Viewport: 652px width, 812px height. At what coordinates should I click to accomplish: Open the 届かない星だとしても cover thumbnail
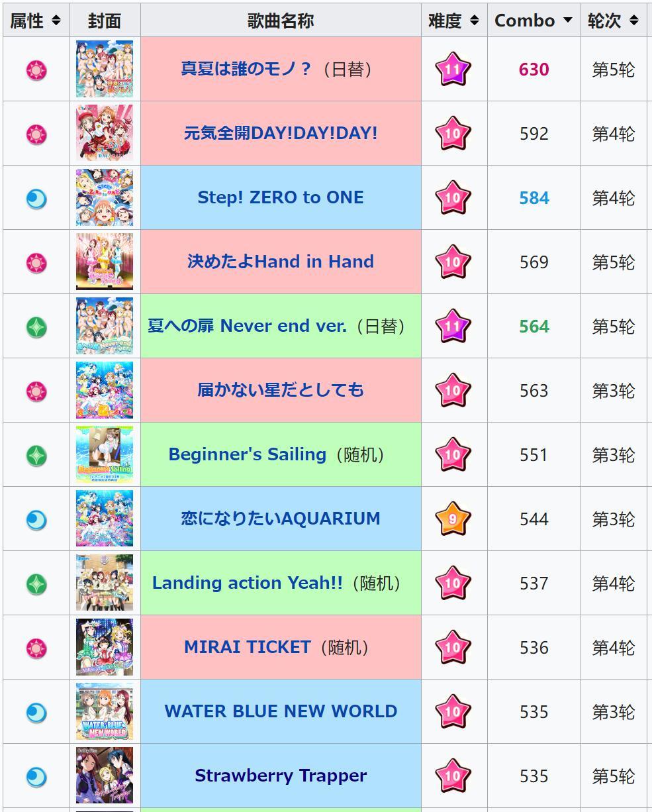105,390
